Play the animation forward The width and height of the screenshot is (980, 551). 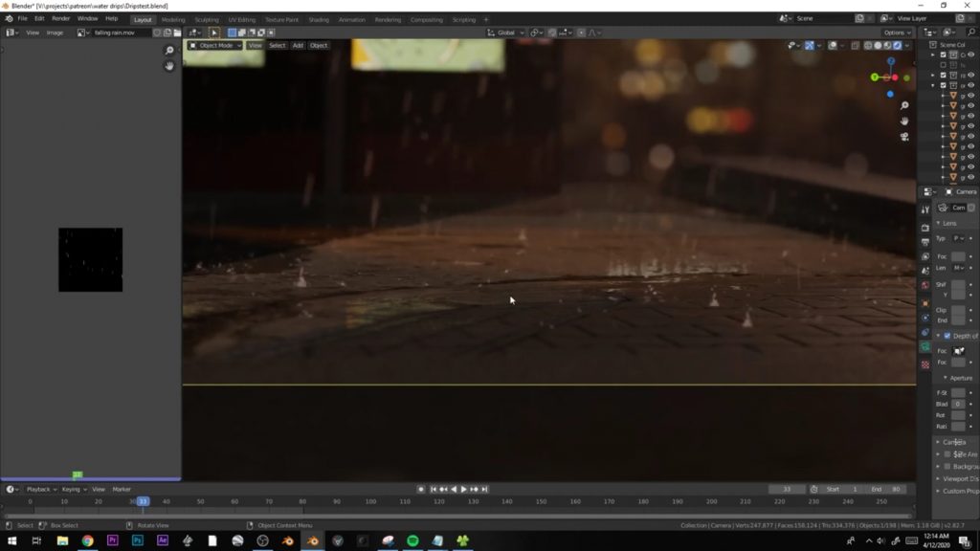point(463,489)
